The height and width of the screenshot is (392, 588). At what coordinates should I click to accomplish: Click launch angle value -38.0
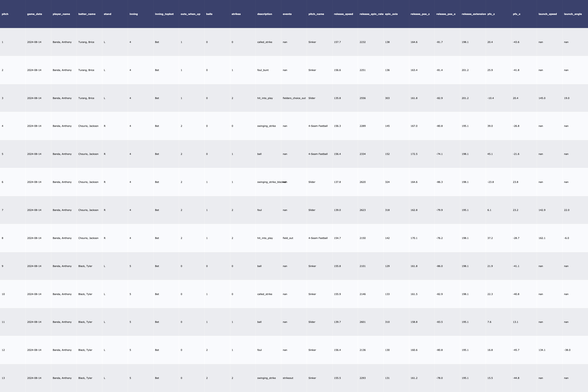coord(567,350)
